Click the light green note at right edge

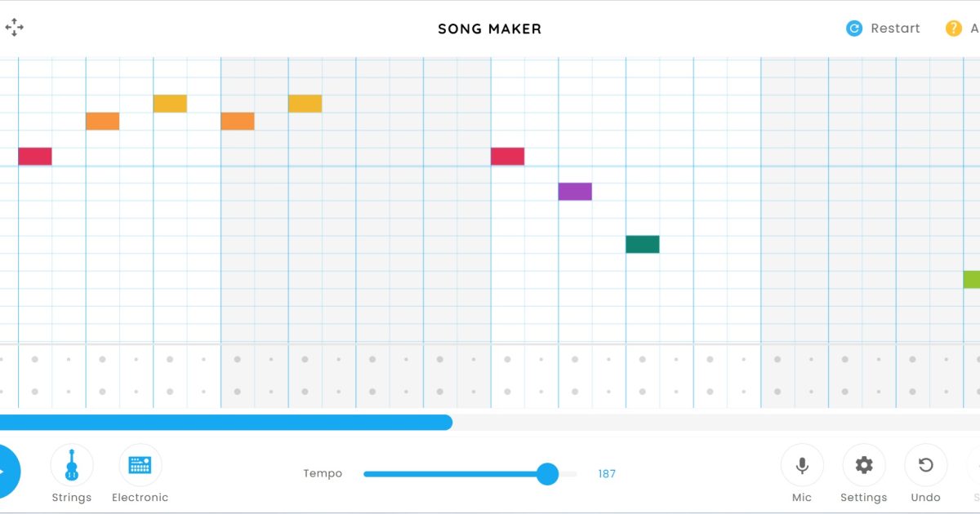(x=971, y=279)
